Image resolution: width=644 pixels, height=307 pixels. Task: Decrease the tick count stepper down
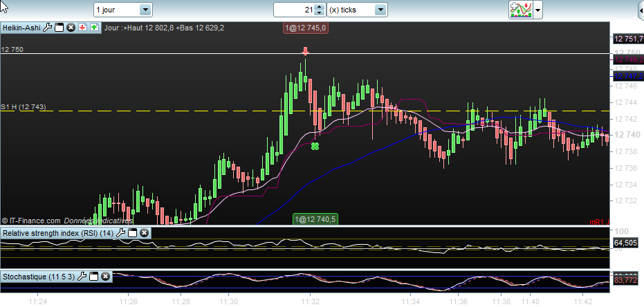pyautogui.click(x=319, y=12)
